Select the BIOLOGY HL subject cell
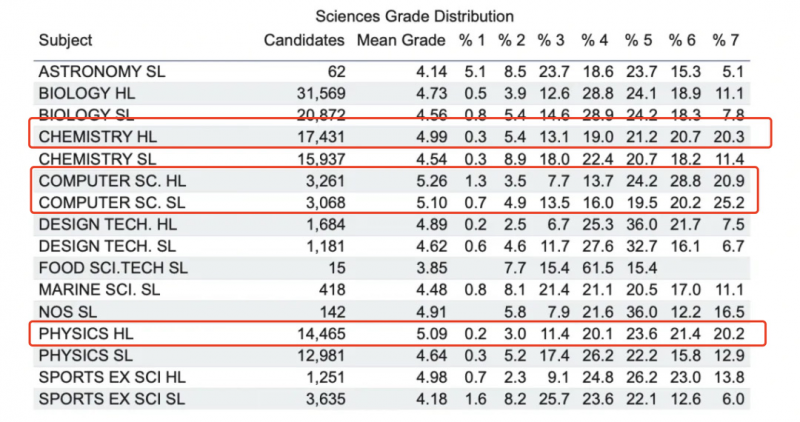Image resolution: width=800 pixels, height=422 pixels. coord(87,93)
